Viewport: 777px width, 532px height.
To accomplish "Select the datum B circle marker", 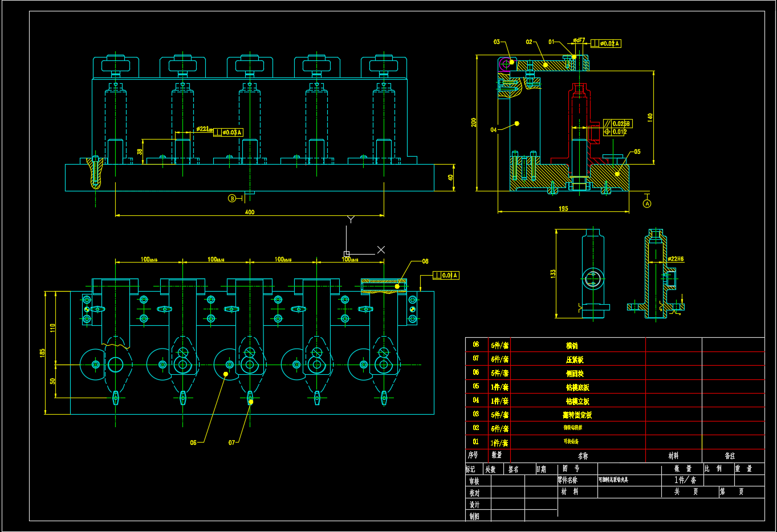I will click(232, 198).
